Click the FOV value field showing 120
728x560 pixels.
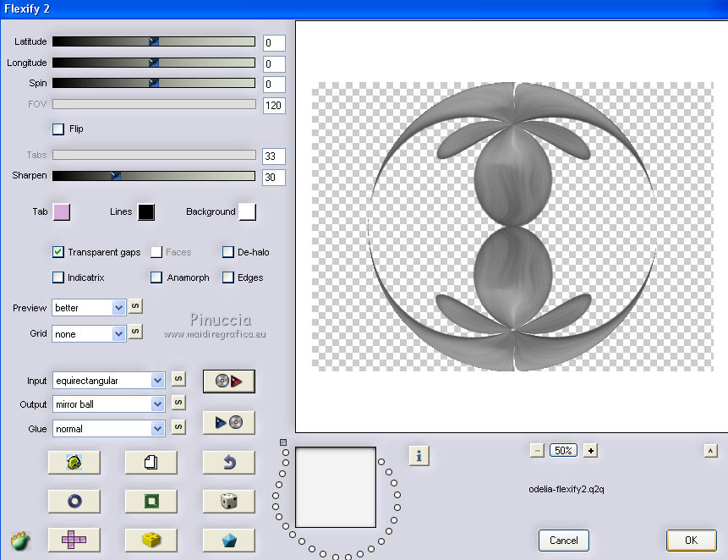click(274, 106)
